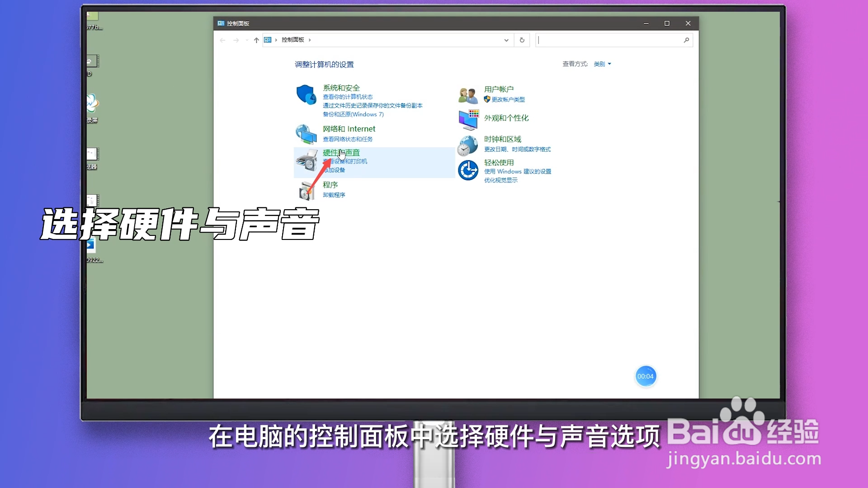Click the up navigation arrow icon
Image resolution: width=868 pixels, height=488 pixels.
coord(256,40)
